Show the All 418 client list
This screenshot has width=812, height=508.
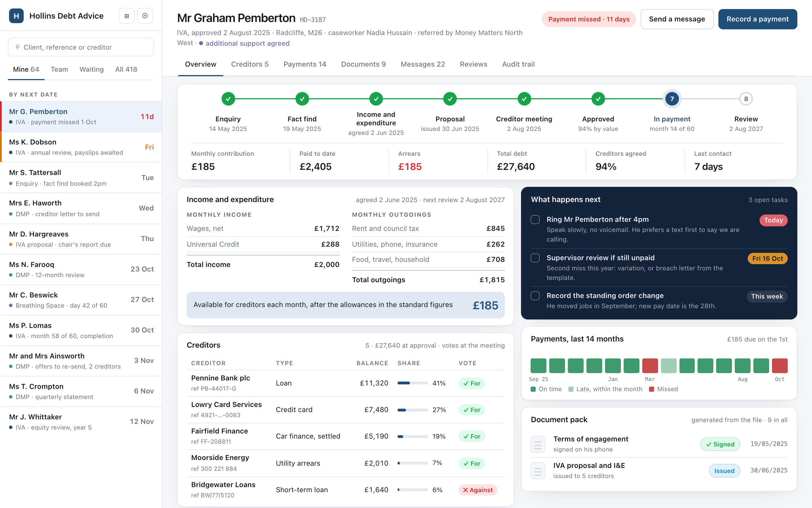pos(126,69)
